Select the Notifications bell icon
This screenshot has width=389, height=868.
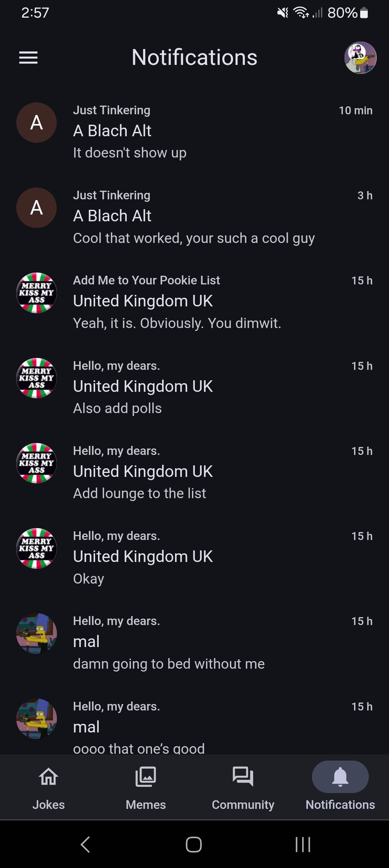coord(340,776)
